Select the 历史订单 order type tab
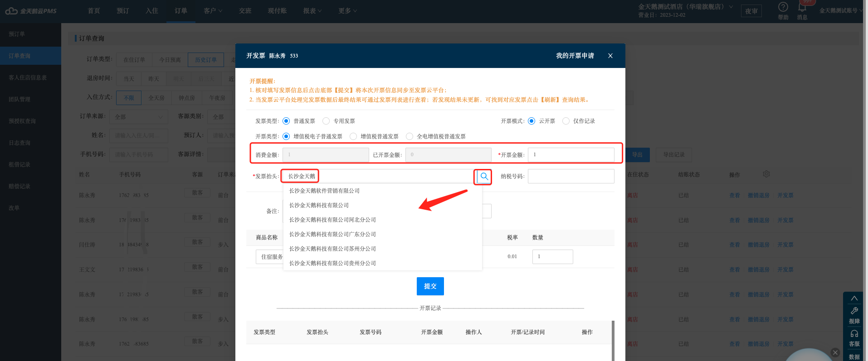The height and width of the screenshot is (361, 868). pyautogui.click(x=206, y=60)
